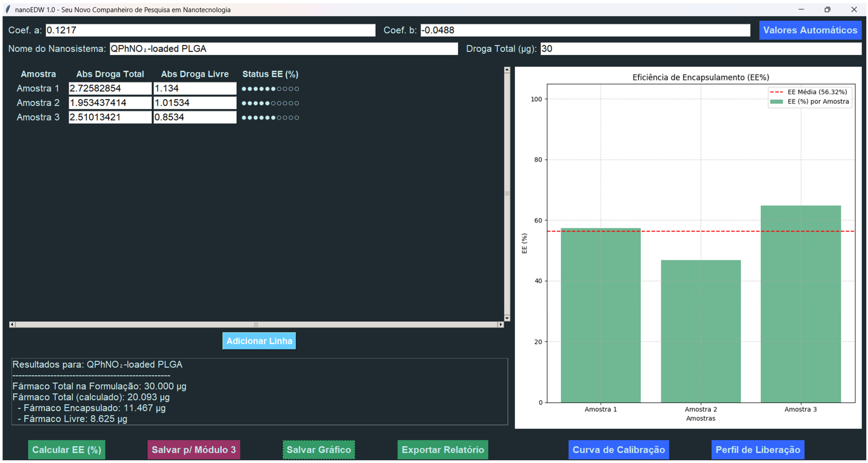Export report via Exportar Relatório
The width and height of the screenshot is (868, 463).
coord(442,450)
